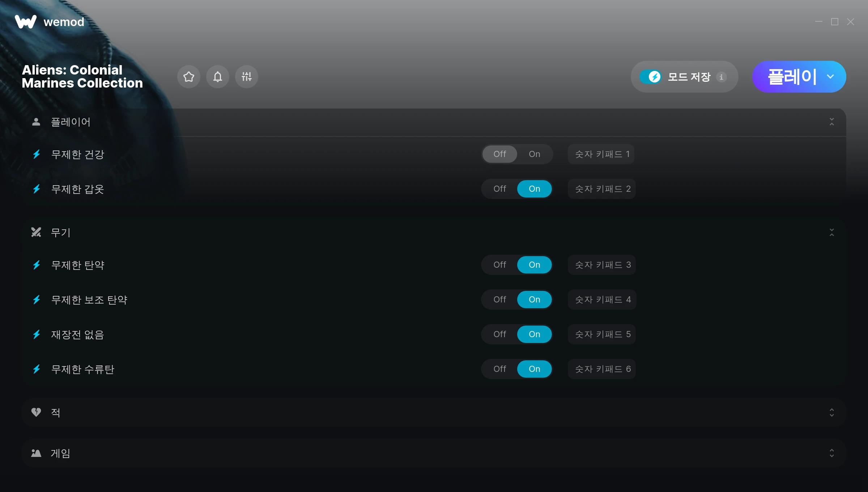The height and width of the screenshot is (492, 868).
Task: Expand the 적 section
Action: pos(832,412)
